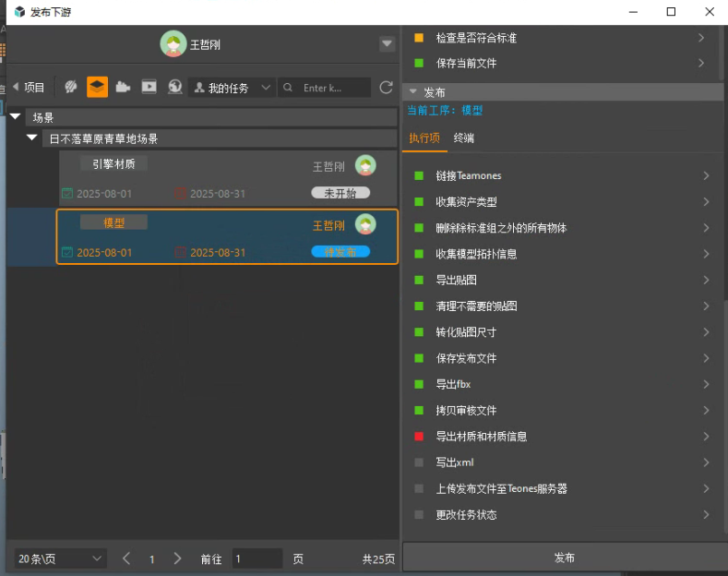Go to the next page with the right arrow
This screenshot has width=728, height=576.
[178, 558]
